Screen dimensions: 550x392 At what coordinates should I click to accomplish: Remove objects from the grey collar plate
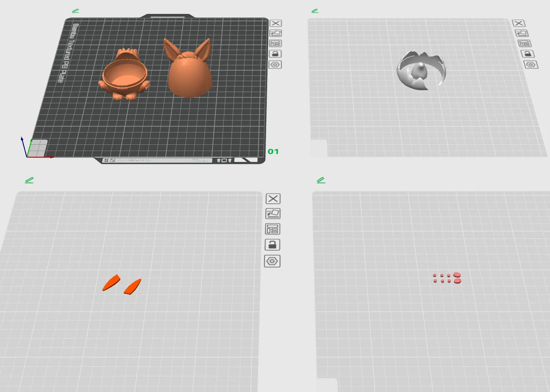click(518, 23)
